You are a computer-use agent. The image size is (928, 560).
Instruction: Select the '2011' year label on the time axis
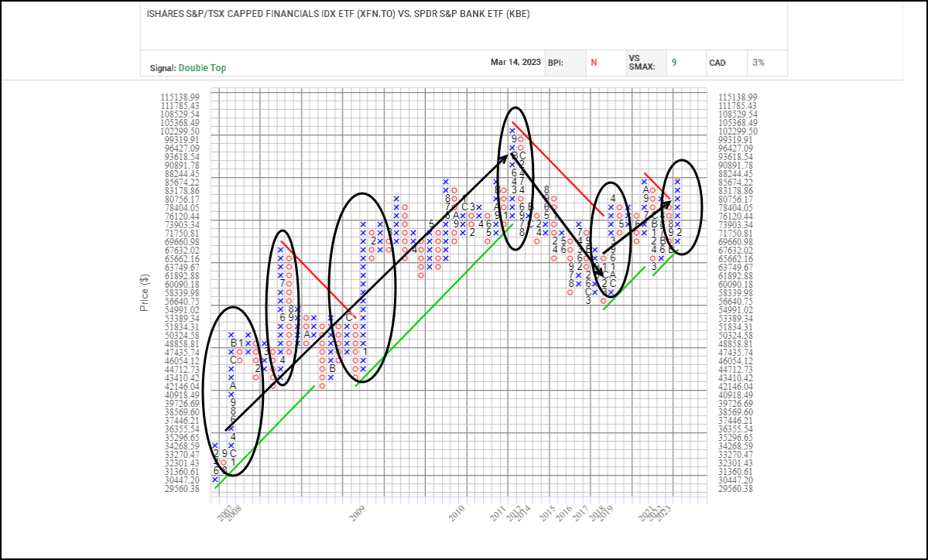pos(498,514)
